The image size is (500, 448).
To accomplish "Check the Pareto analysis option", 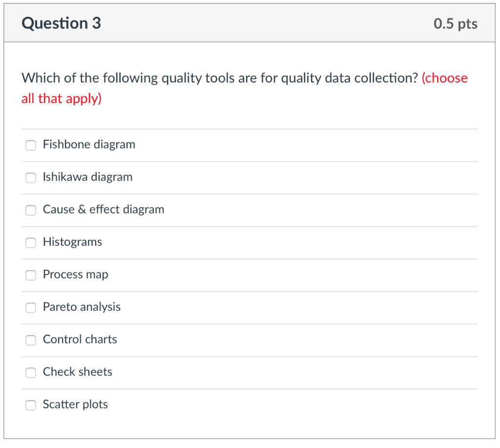I will [x=31, y=308].
